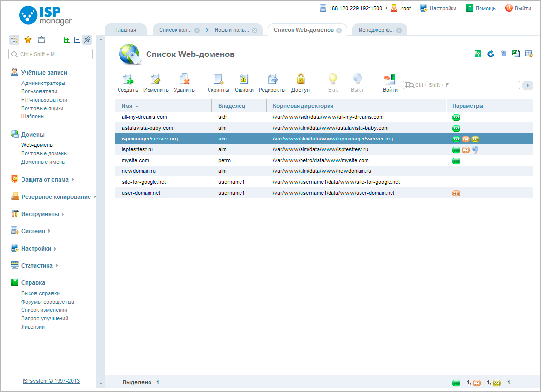Viewport: 541px width, 392px height.
Task: Click the sidebar menu search field
Action: pos(51,54)
